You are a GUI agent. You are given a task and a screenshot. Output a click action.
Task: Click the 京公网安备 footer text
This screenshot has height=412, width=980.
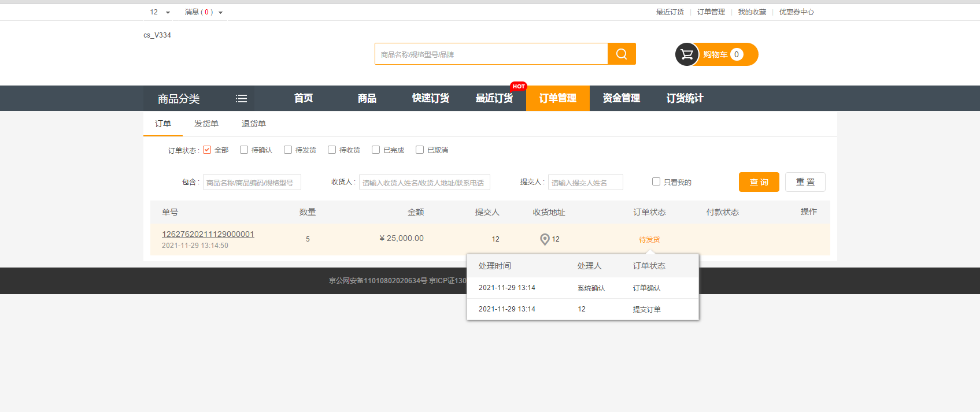398,280
